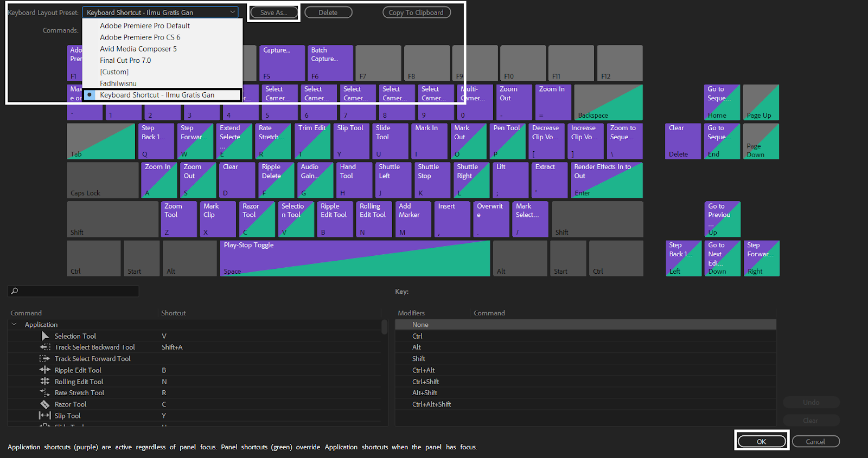Viewport: 868px width, 458px height.
Task: Click the Save As... button
Action: pos(274,12)
